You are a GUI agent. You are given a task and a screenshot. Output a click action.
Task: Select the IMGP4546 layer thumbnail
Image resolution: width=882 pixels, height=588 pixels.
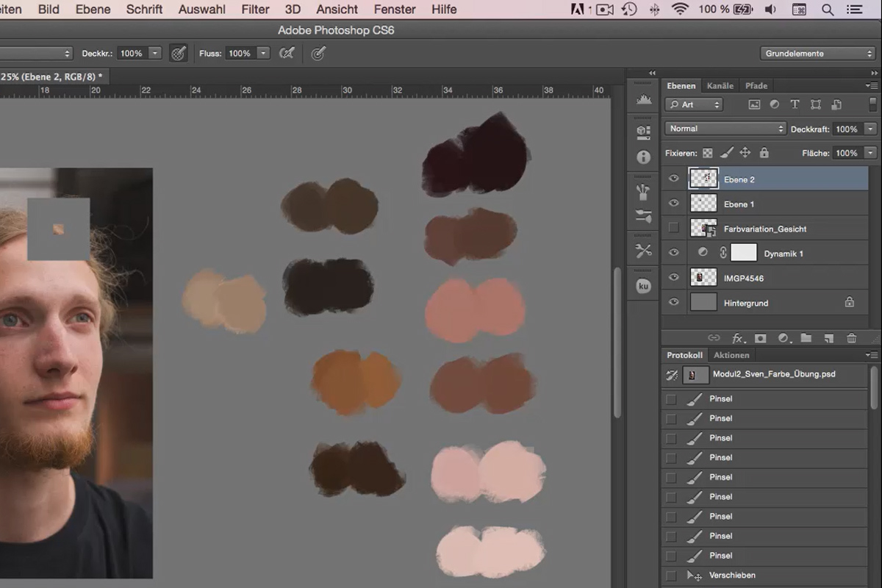(703, 278)
